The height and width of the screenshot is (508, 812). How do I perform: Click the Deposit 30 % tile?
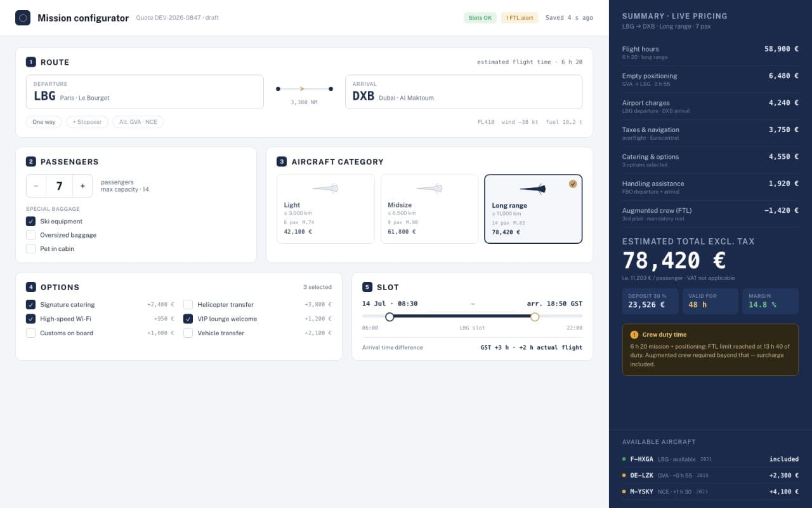650,301
